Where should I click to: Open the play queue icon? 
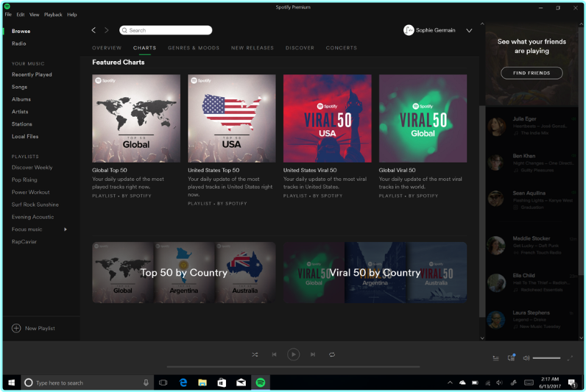click(495, 358)
